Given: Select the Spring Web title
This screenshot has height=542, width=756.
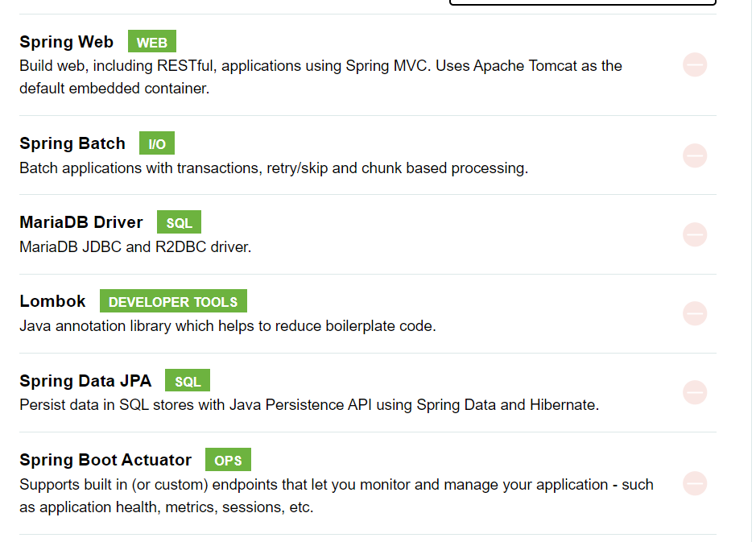Looking at the screenshot, I should (67, 42).
